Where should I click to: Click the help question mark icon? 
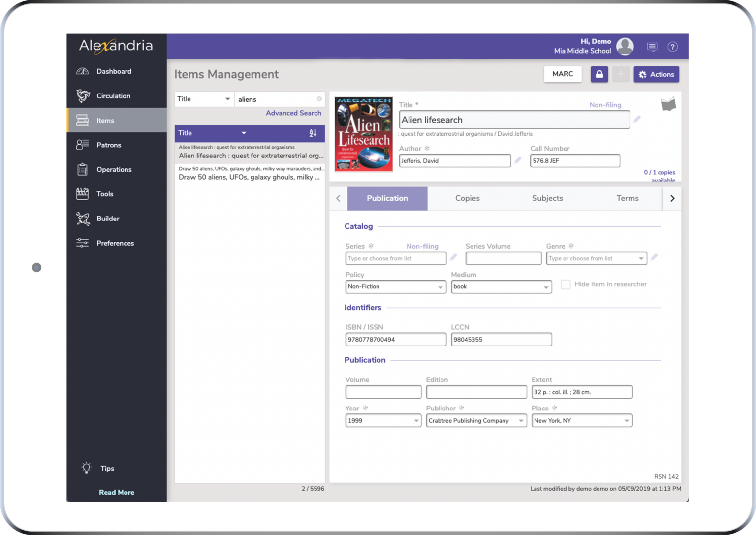672,47
